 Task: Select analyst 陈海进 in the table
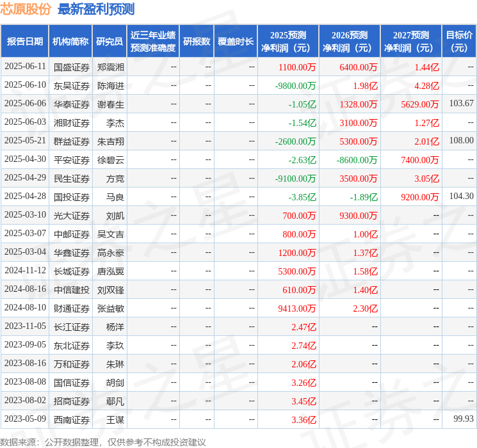(110, 85)
